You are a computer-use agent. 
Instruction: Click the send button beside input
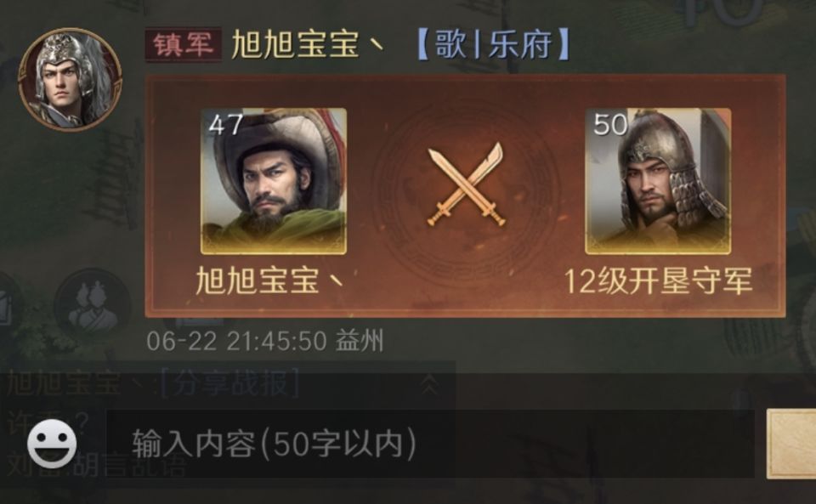791,444
